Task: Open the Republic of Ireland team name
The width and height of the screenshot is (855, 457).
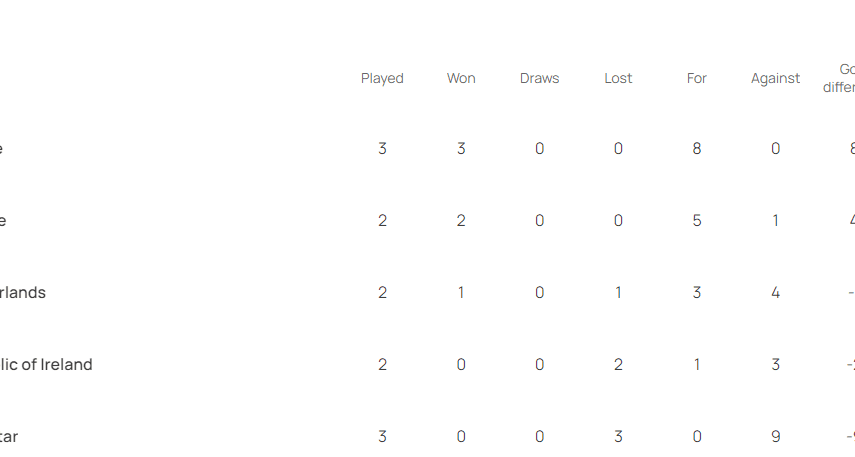Action: click(46, 365)
